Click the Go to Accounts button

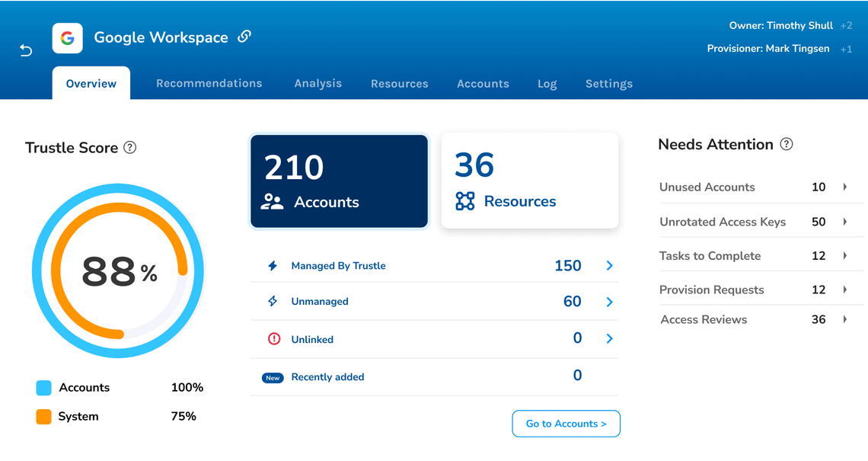(x=566, y=424)
